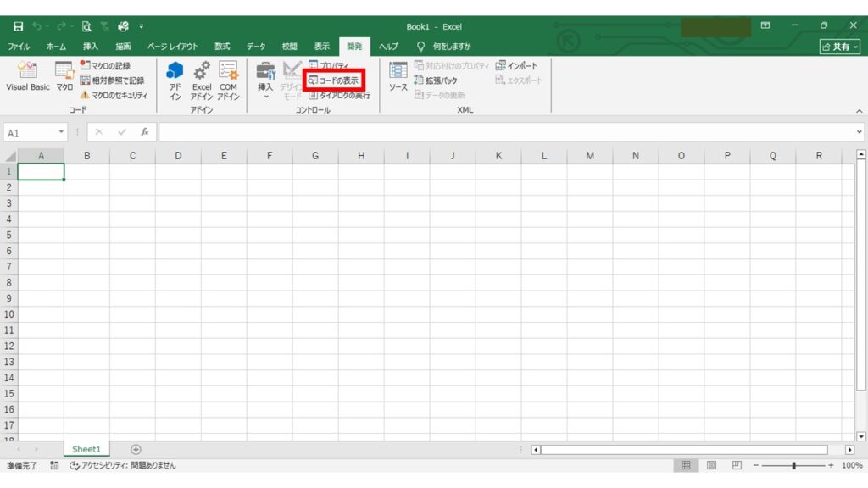Image resolution: width=868 pixels, height=488 pixels.
Task: Switch to the 数式 (Formulas) ribbon tab
Action: pos(222,47)
